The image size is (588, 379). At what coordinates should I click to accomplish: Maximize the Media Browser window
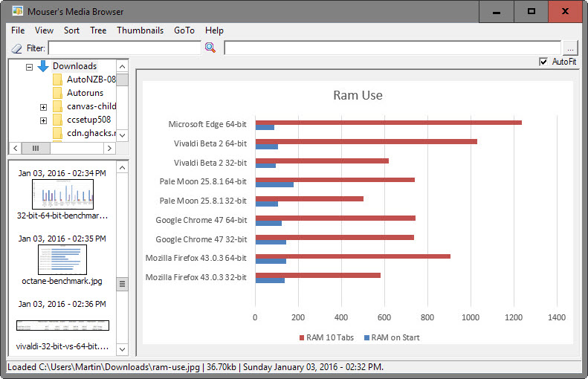click(x=531, y=12)
